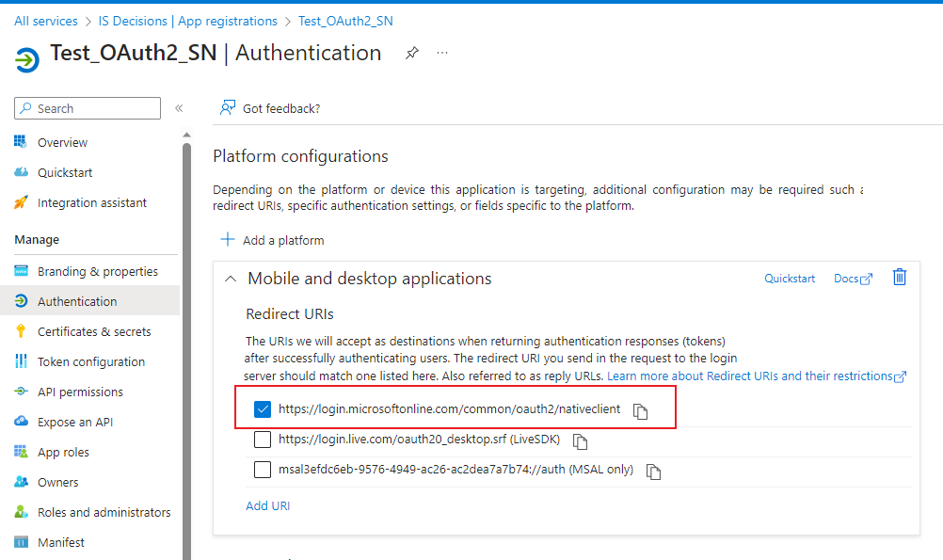This screenshot has height=560, width=943.
Task: Open the more options ellipsis menu
Action: [x=442, y=53]
